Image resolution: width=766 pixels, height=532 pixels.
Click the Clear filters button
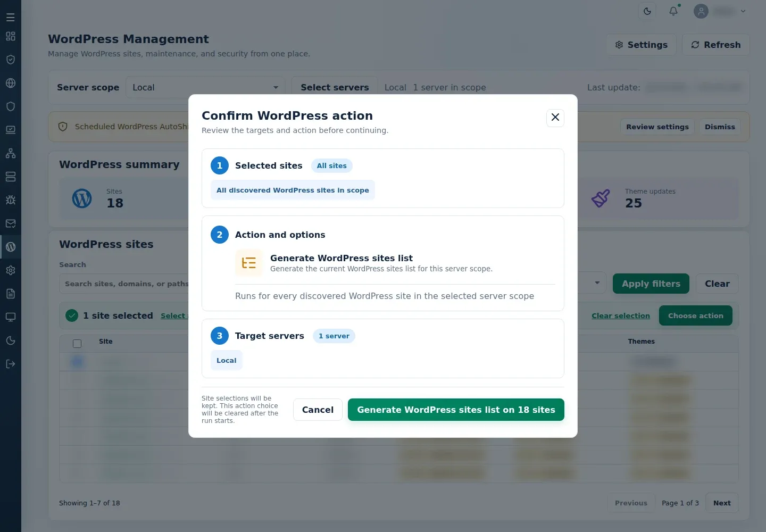(x=717, y=284)
